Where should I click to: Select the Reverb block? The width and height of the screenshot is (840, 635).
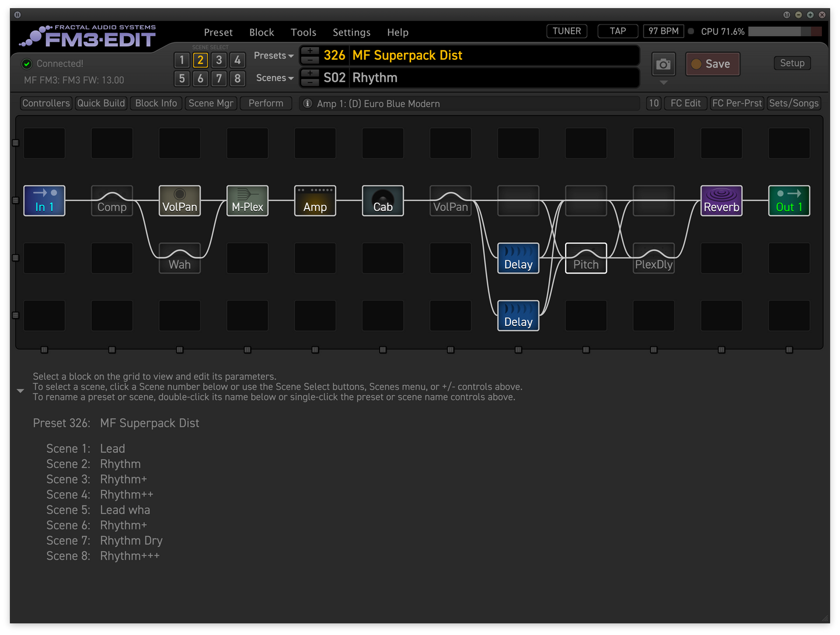tap(721, 200)
